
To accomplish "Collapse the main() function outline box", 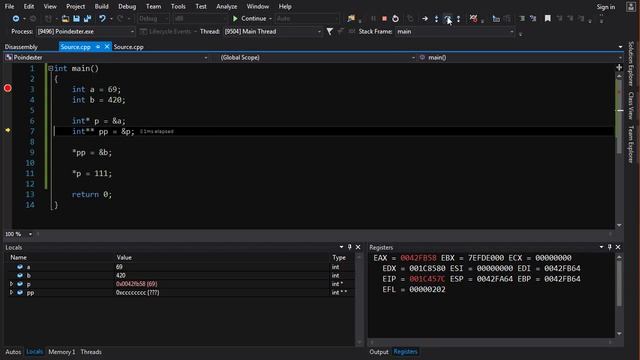I will tap(51, 69).
